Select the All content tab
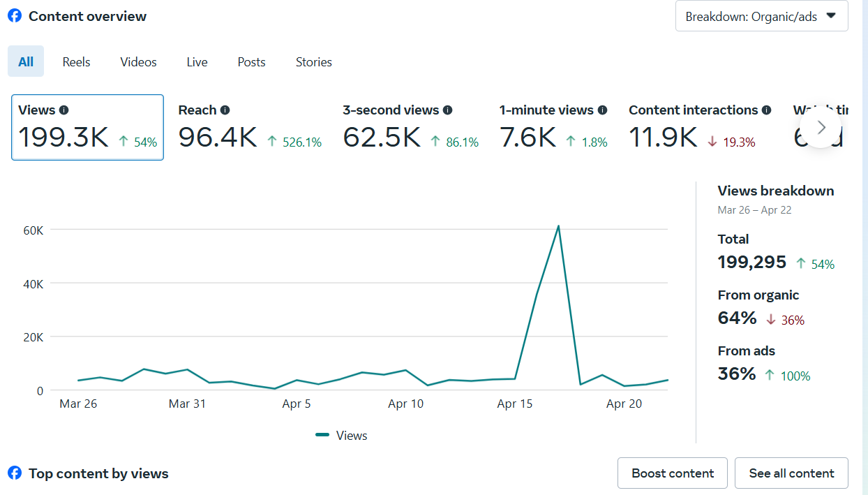 (x=26, y=61)
